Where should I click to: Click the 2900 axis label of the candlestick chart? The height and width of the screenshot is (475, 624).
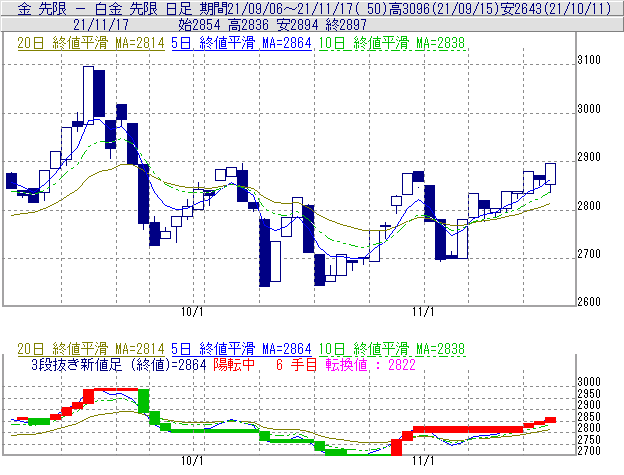(589, 157)
